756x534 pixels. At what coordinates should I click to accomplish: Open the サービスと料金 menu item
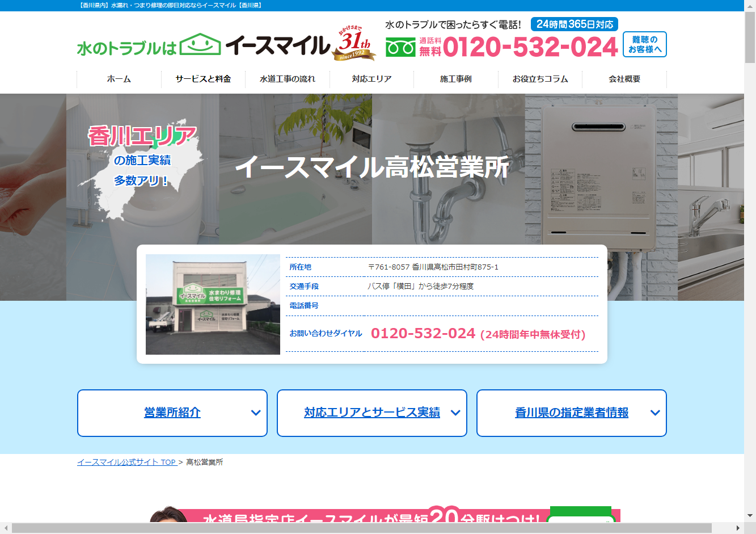click(x=203, y=79)
